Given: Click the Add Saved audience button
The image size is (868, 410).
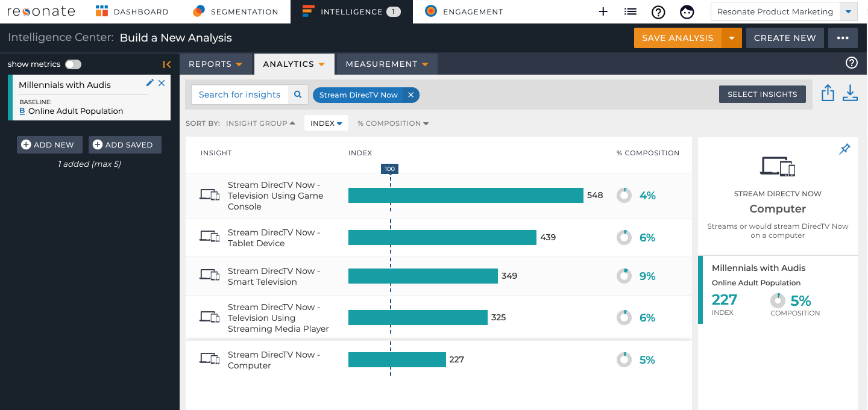Looking at the screenshot, I should pyautogui.click(x=125, y=144).
